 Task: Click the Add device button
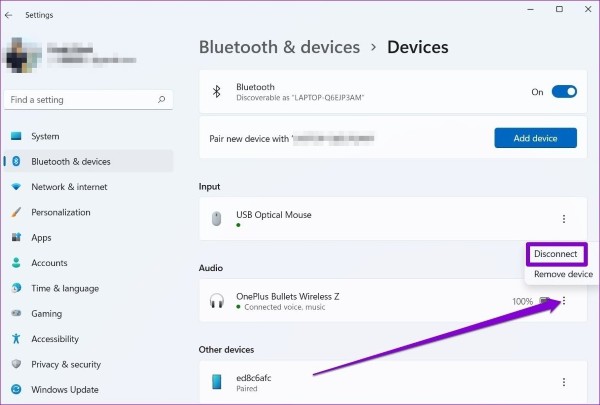(x=536, y=138)
